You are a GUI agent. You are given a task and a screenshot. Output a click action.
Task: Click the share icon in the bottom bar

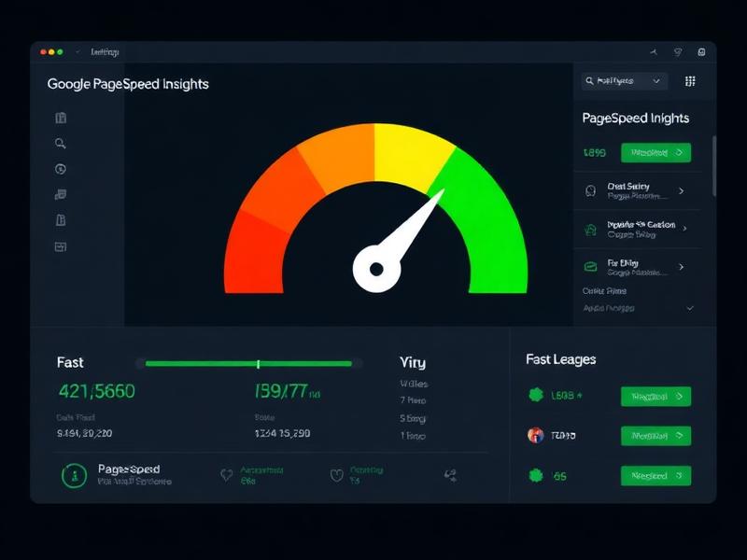(451, 475)
